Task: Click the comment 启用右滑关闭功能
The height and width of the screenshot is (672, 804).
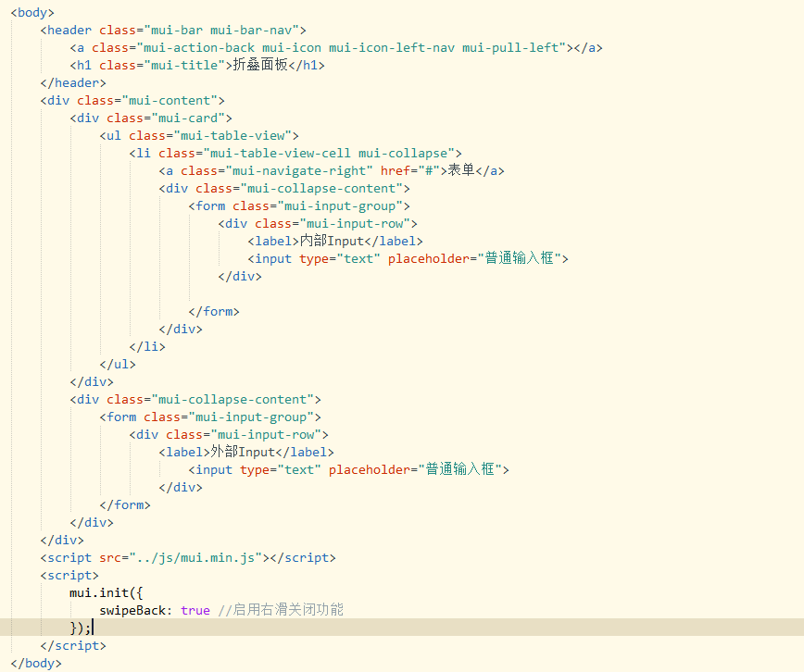Action: (281, 610)
